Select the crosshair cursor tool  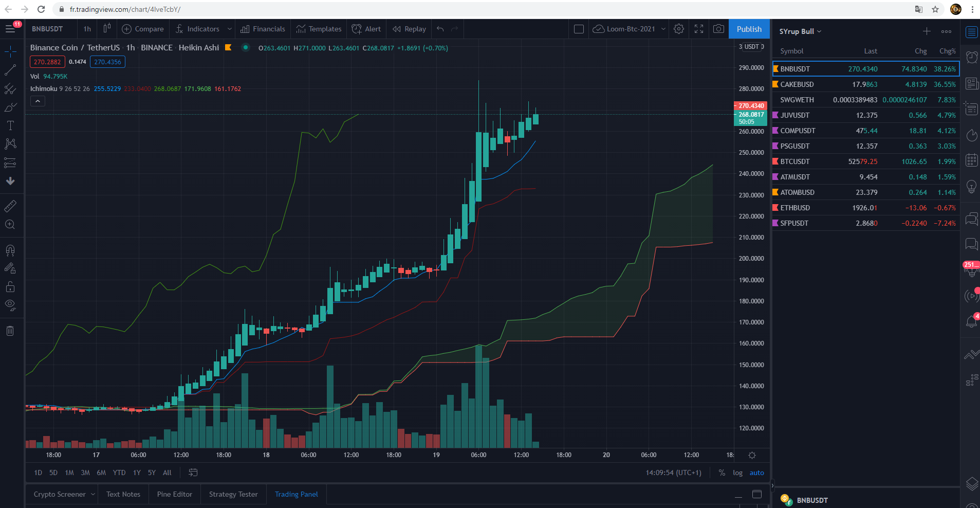point(10,51)
